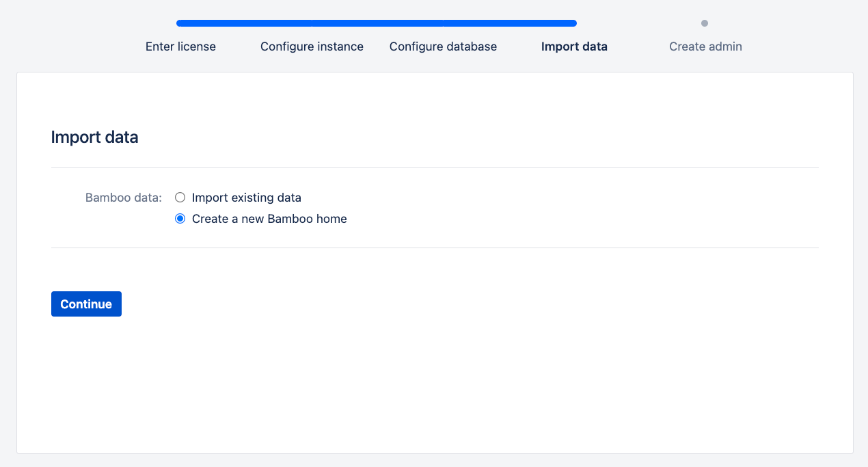868x467 pixels.
Task: Go to the Enter license step
Action: click(180, 46)
